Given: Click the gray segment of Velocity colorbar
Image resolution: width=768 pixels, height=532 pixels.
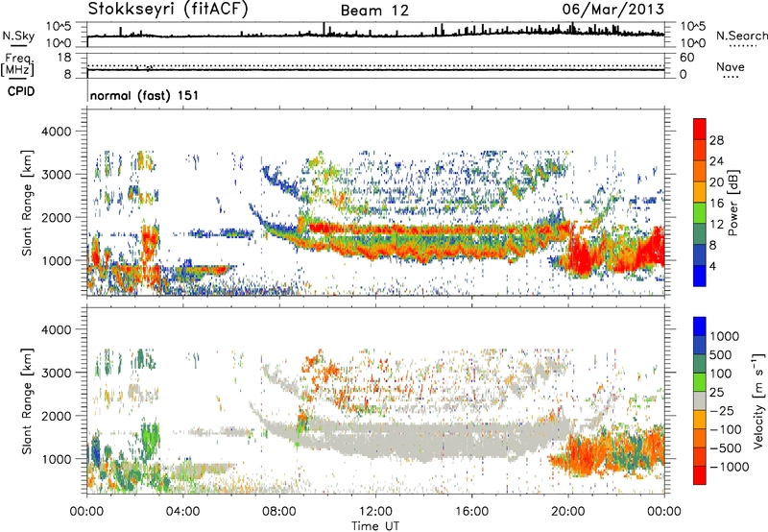Looking at the screenshot, I should tap(700, 400).
